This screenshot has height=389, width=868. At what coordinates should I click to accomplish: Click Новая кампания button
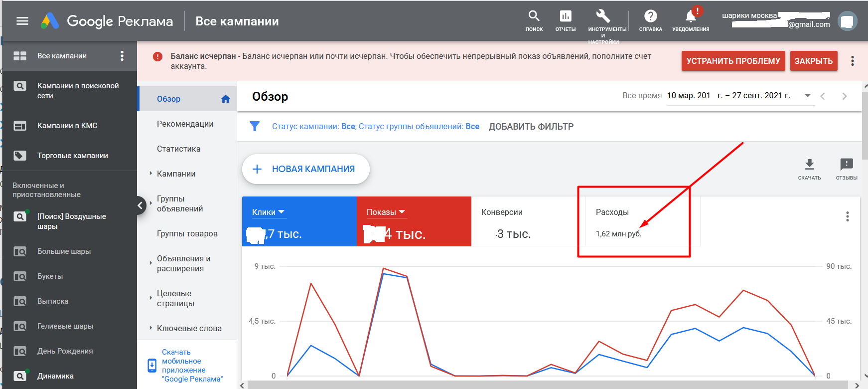(x=305, y=169)
